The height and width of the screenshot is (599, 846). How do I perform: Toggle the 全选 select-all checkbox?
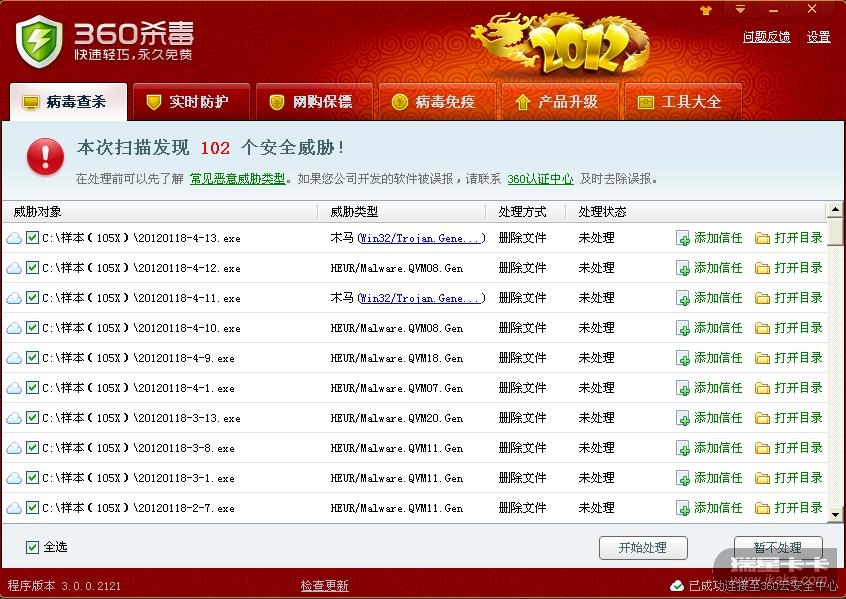(32, 547)
